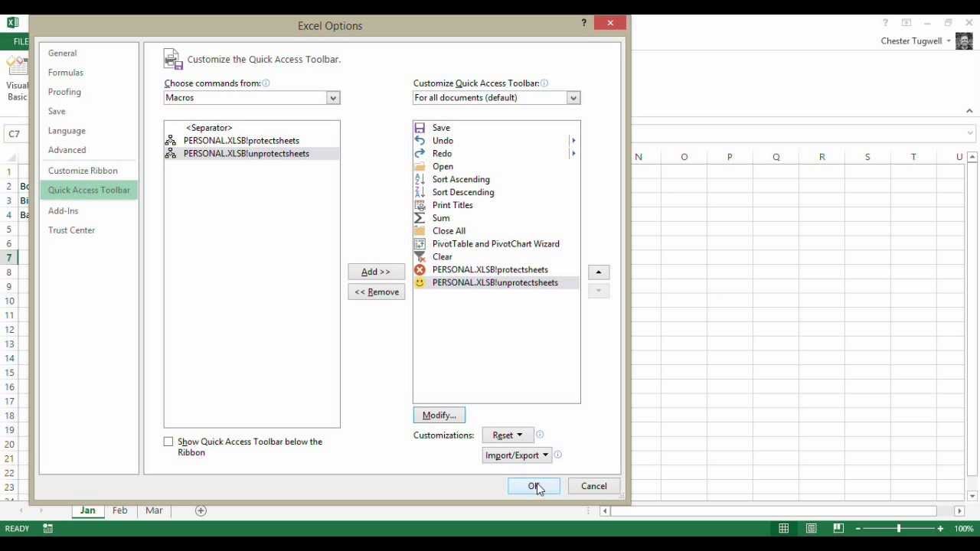Expand the Reset customizations dropdown

[507, 435]
